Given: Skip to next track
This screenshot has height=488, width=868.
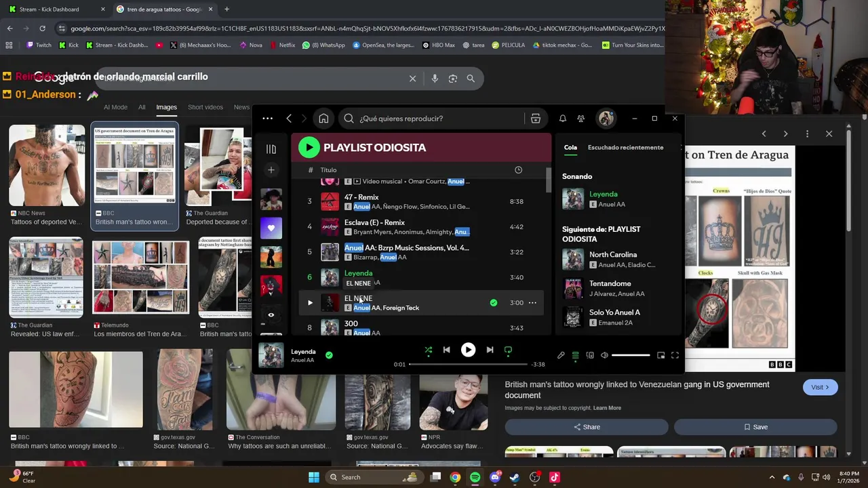Looking at the screenshot, I should 490,350.
